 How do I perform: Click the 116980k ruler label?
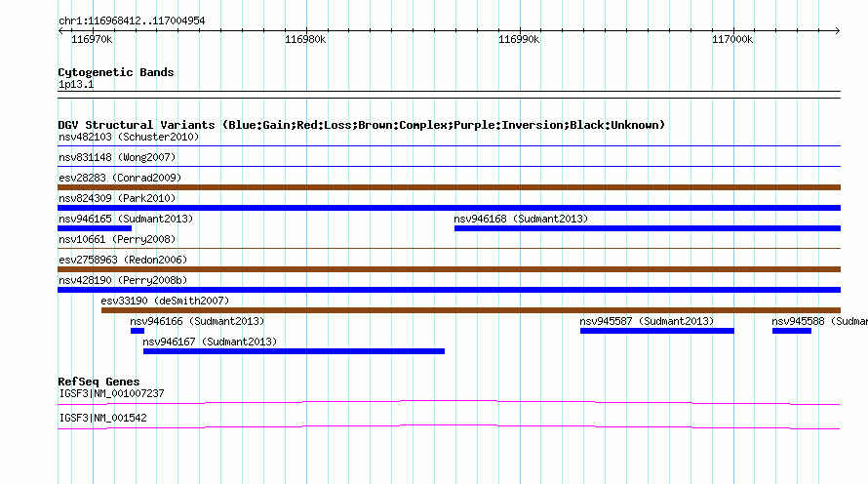(305, 39)
